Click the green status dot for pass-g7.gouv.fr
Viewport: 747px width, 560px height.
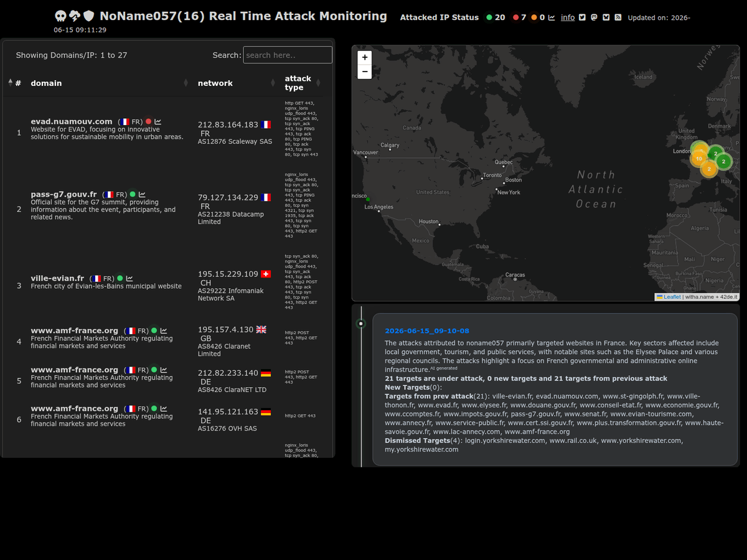(132, 194)
